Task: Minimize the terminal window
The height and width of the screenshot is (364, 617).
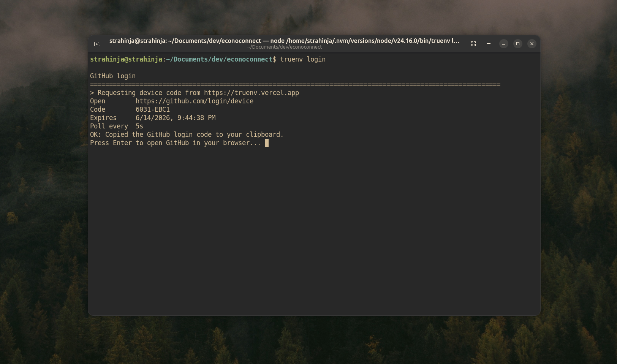Action: coord(504,44)
